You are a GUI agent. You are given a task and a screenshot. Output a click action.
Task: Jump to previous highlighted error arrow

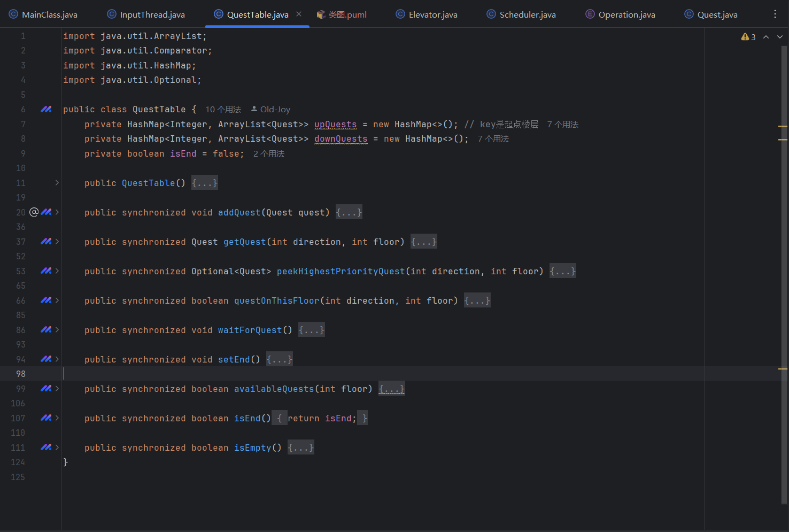click(766, 37)
